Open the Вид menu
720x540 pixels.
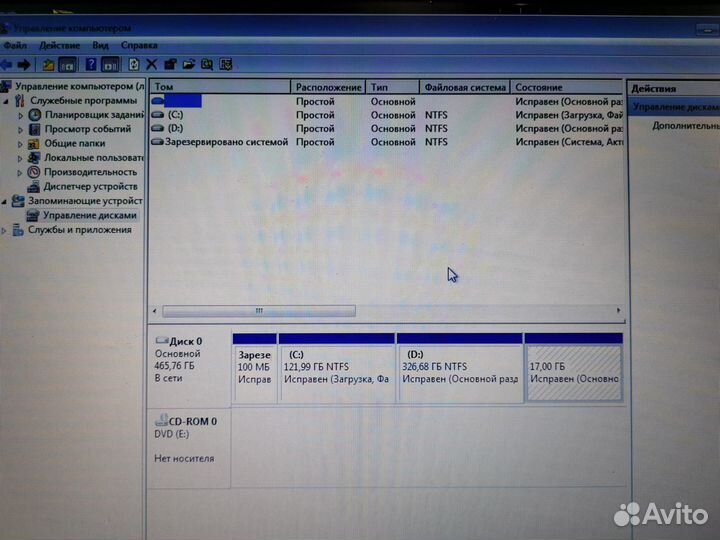click(100, 45)
